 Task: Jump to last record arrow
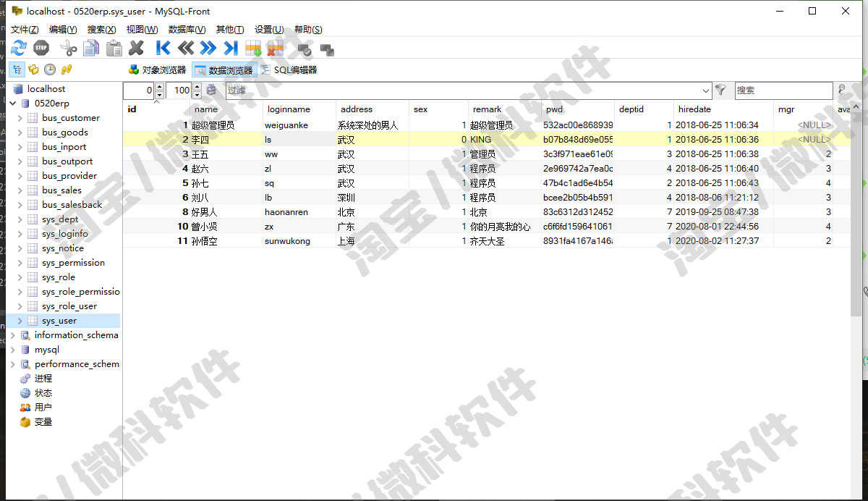[x=231, y=49]
